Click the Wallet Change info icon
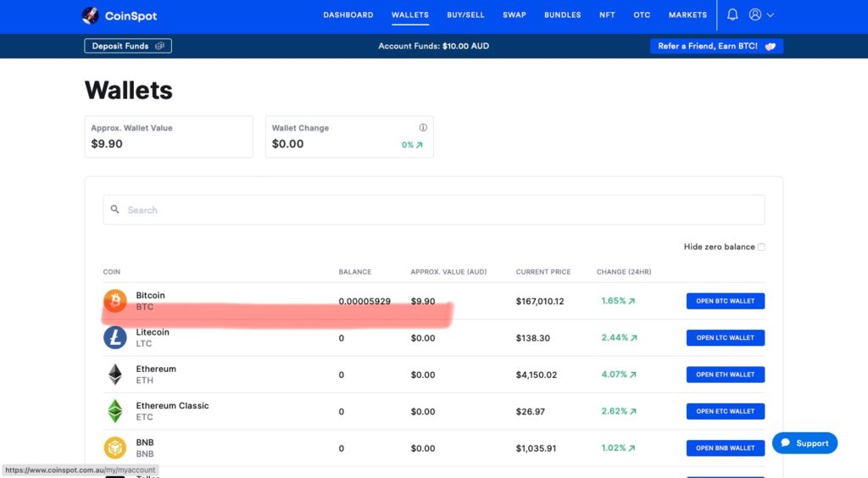 [423, 128]
